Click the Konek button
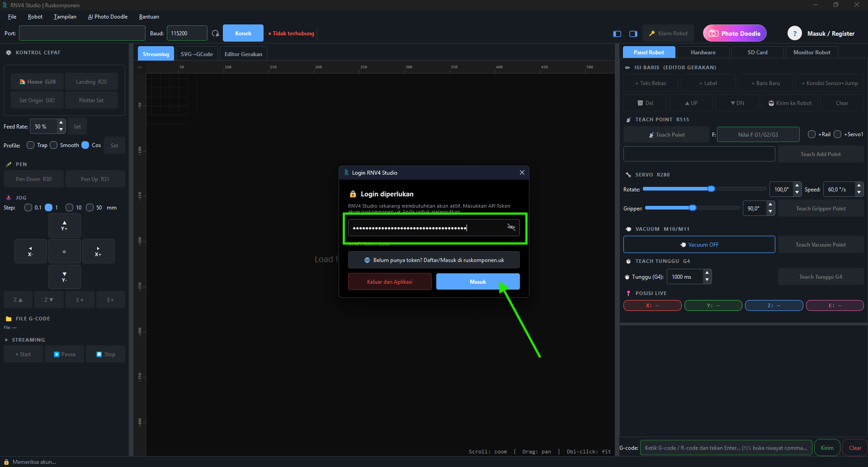The height and width of the screenshot is (467, 868). (x=243, y=33)
